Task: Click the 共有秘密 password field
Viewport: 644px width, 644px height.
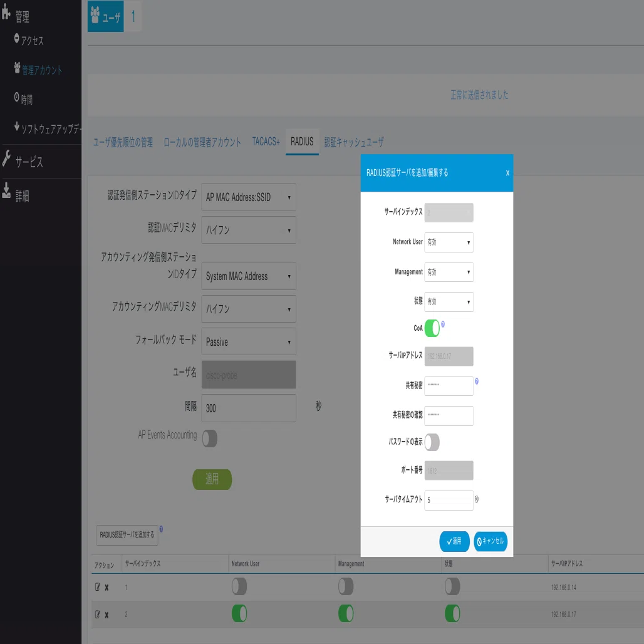Action: 449,386
